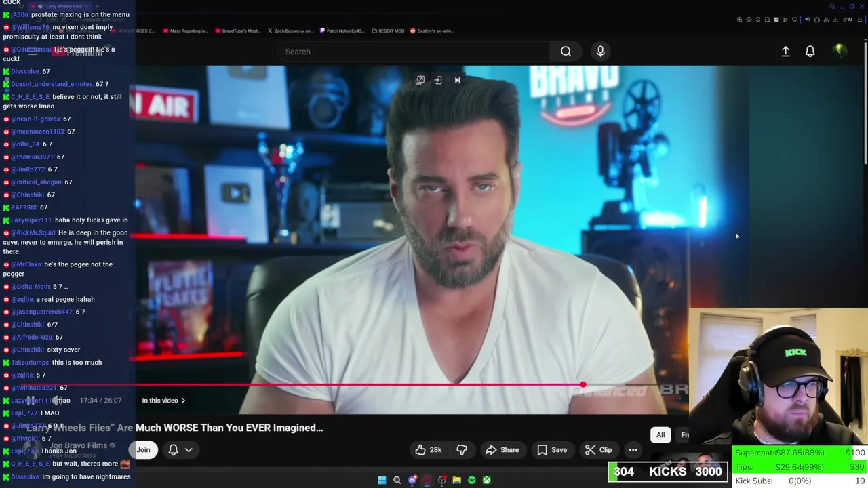The height and width of the screenshot is (488, 868).
Task: Click the streamer webcam overlay
Action: [x=778, y=376]
